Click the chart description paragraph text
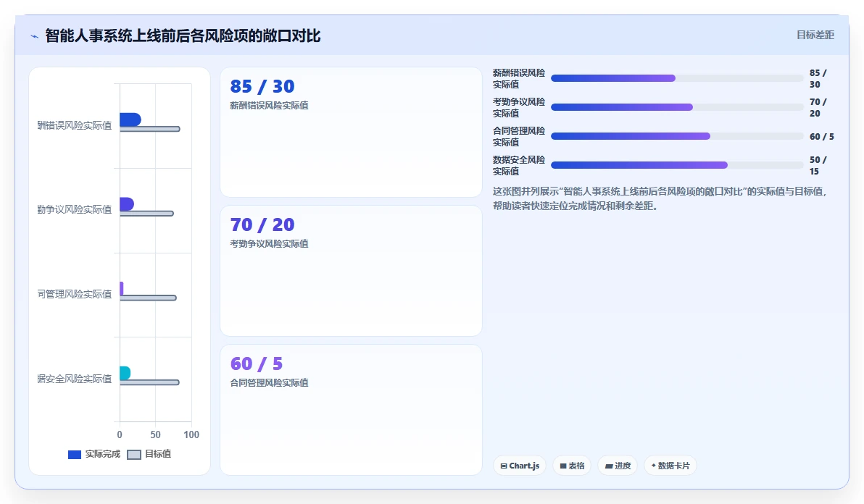 (x=660, y=198)
